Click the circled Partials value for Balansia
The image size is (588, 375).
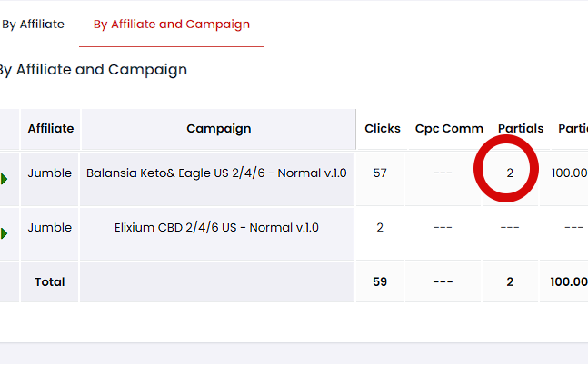[510, 173]
